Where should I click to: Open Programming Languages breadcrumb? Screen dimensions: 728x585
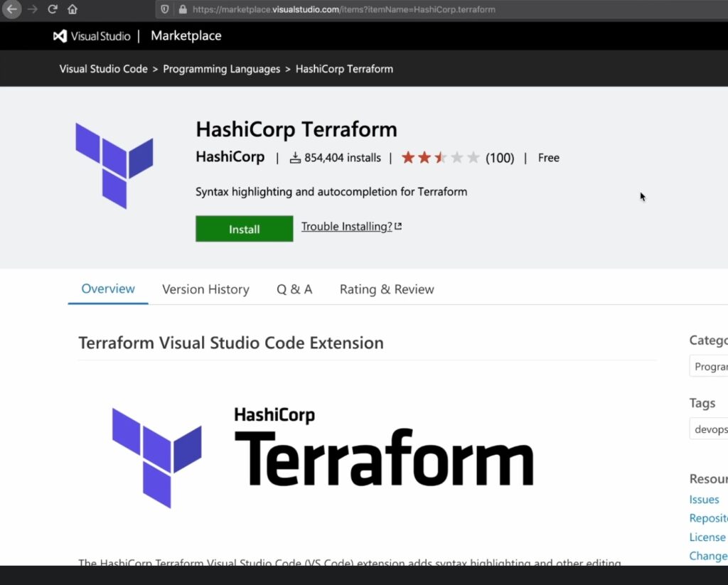[x=222, y=69]
